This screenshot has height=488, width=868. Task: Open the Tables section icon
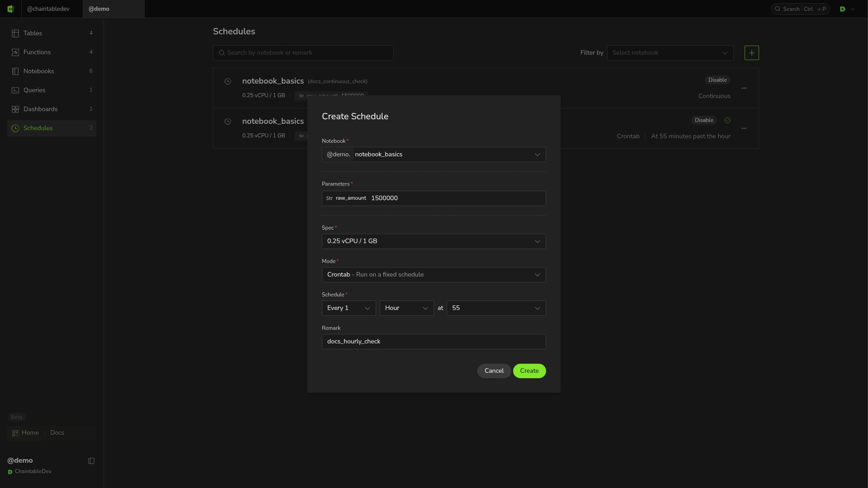click(15, 33)
